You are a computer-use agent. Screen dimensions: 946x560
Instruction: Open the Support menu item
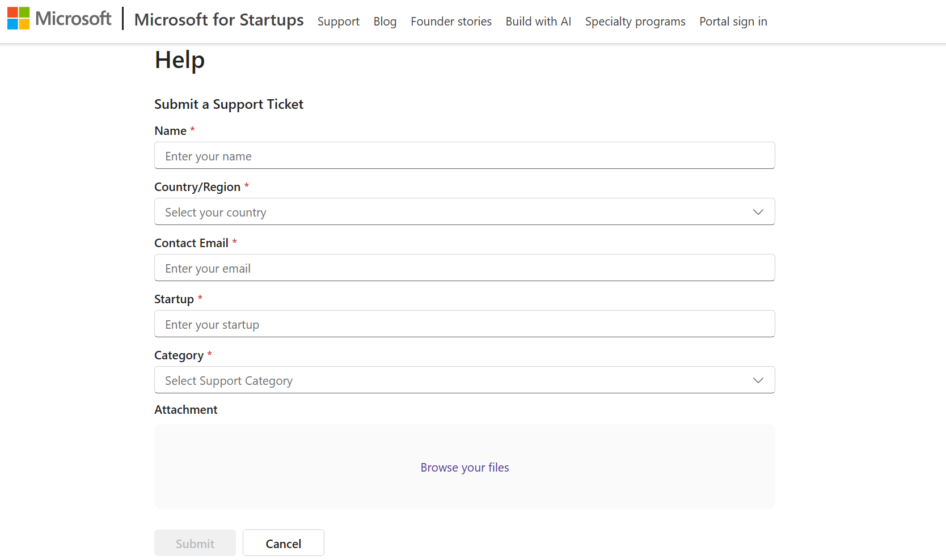pyautogui.click(x=338, y=22)
